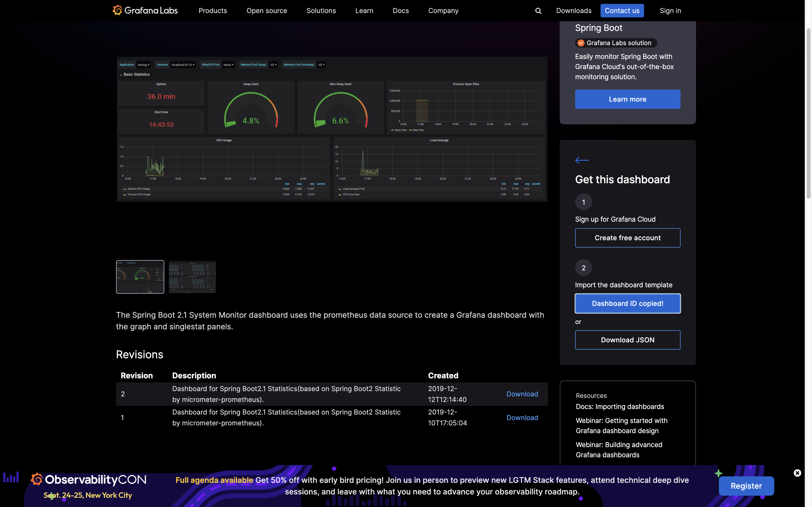The image size is (812, 507).
Task: Open Docs: Importing dashboards resource link
Action: tap(620, 407)
